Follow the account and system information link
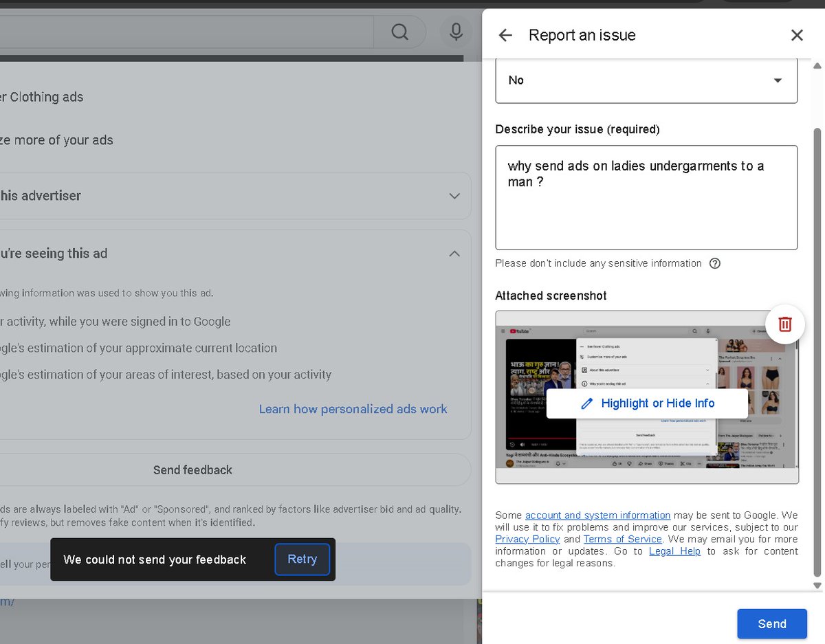 coord(597,515)
